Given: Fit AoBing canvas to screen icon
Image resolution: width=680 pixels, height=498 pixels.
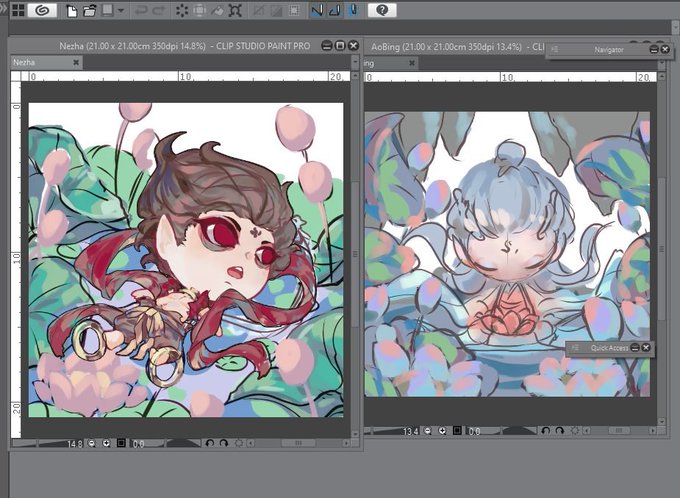Looking at the screenshot, I should (x=457, y=431).
